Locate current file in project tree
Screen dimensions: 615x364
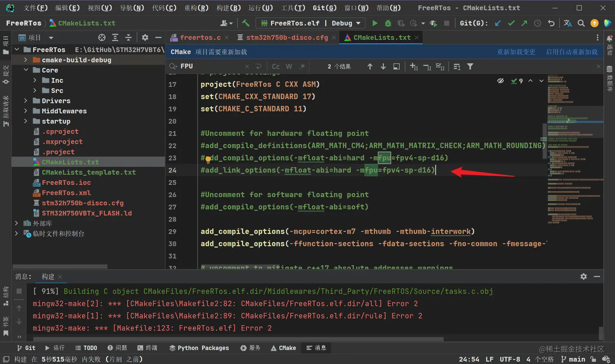(x=102, y=37)
